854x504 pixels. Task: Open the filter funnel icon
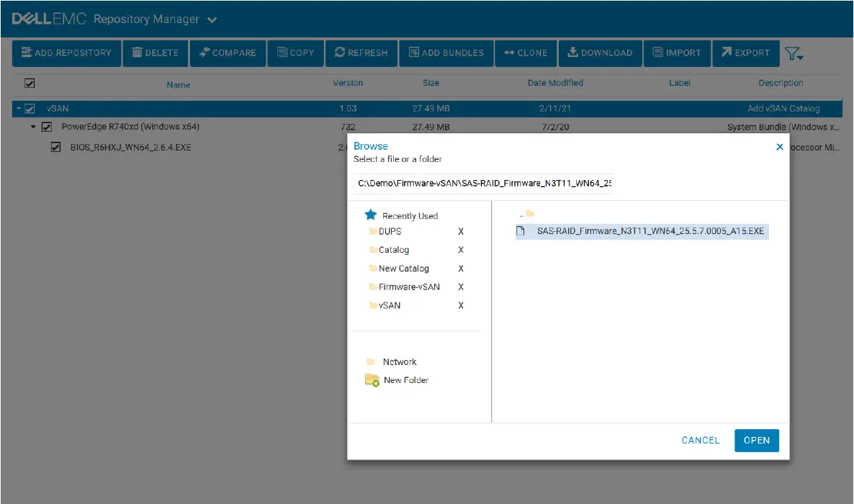794,53
